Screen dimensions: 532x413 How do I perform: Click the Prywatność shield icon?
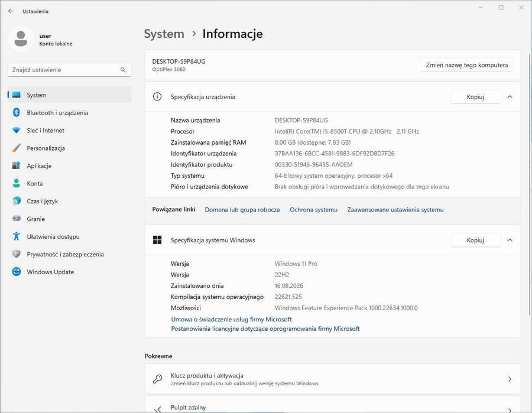(x=17, y=254)
